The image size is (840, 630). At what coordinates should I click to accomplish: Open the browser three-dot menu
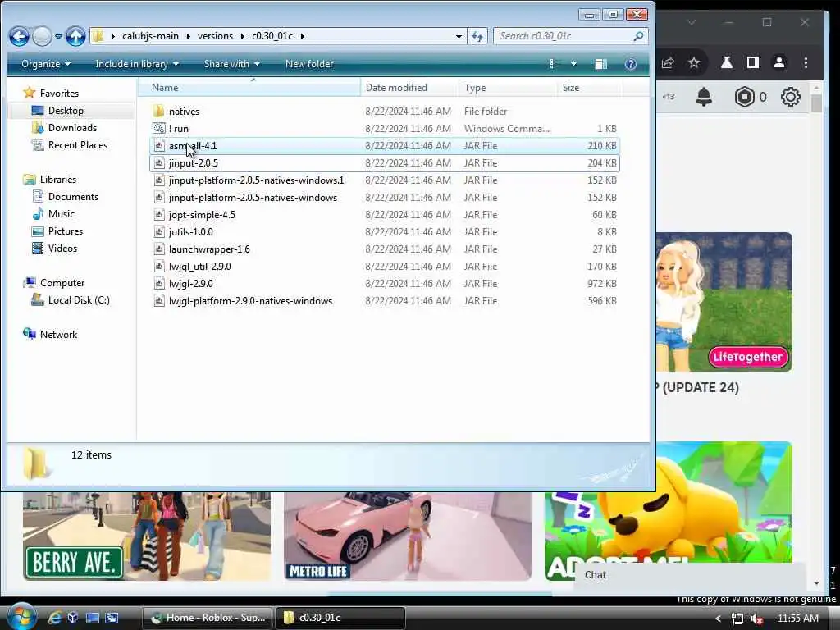pyautogui.click(x=806, y=62)
